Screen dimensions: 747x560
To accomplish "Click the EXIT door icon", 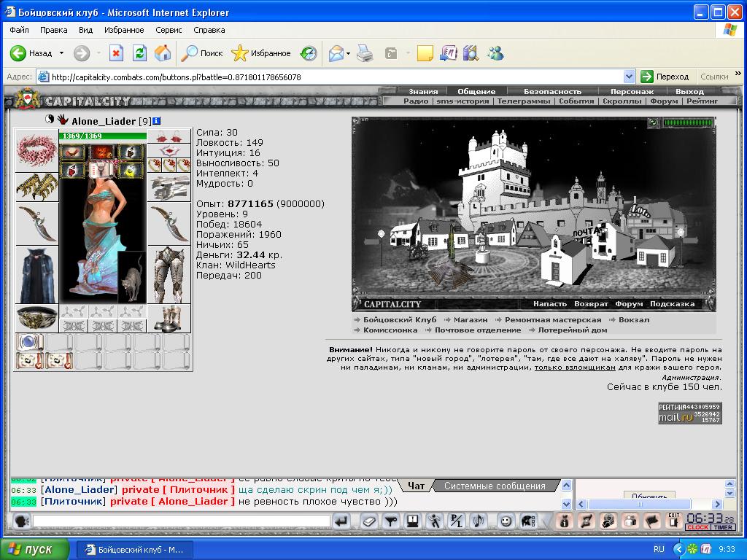I will (673, 521).
